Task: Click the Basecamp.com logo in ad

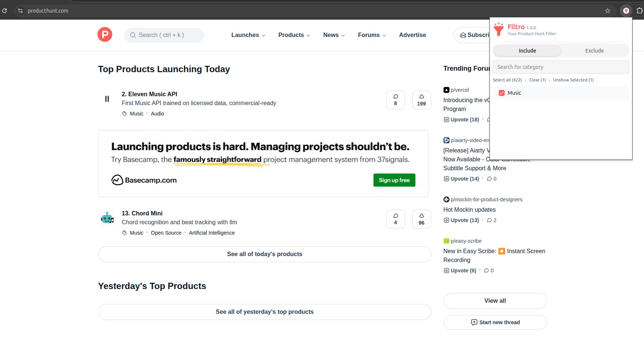Action: pyautogui.click(x=144, y=180)
